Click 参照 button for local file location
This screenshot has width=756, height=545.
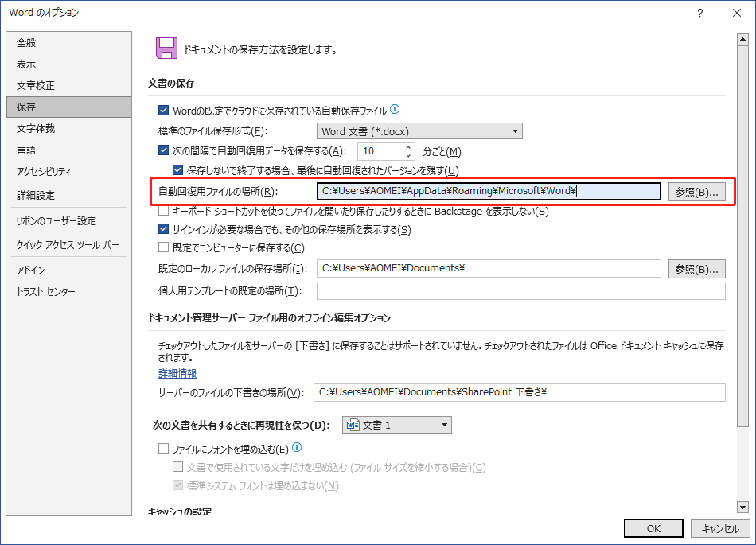[696, 269]
